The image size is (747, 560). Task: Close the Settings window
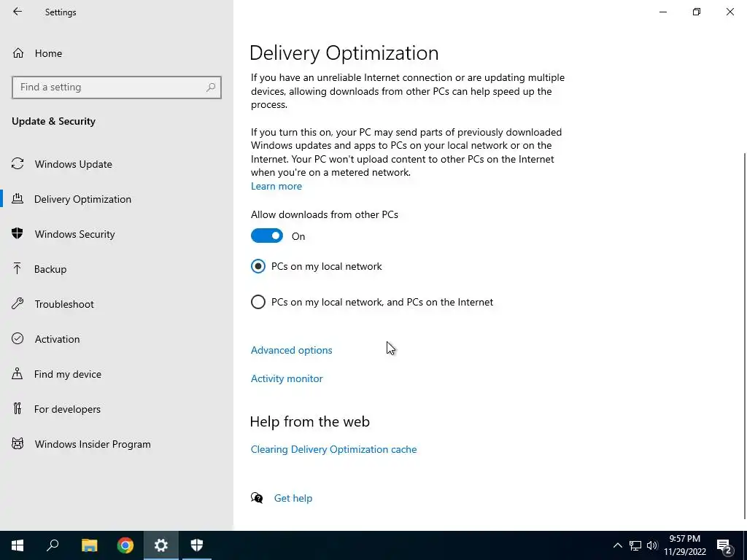[729, 12]
